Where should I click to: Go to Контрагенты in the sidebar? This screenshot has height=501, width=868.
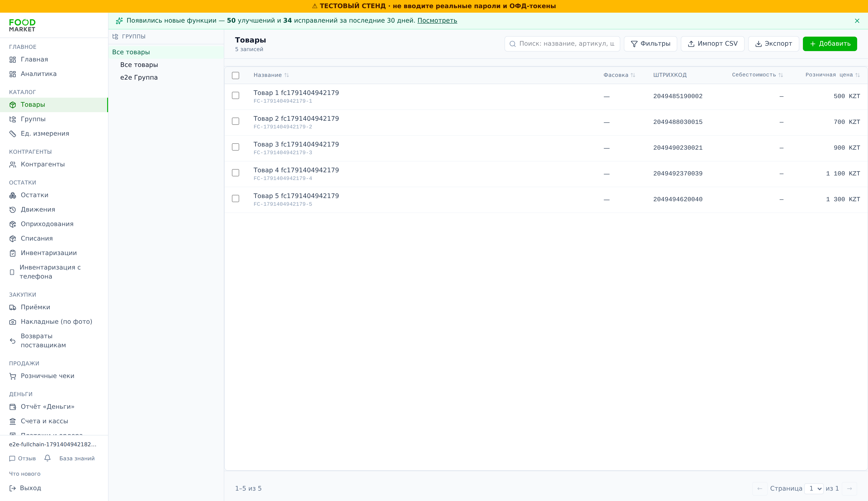(x=43, y=164)
